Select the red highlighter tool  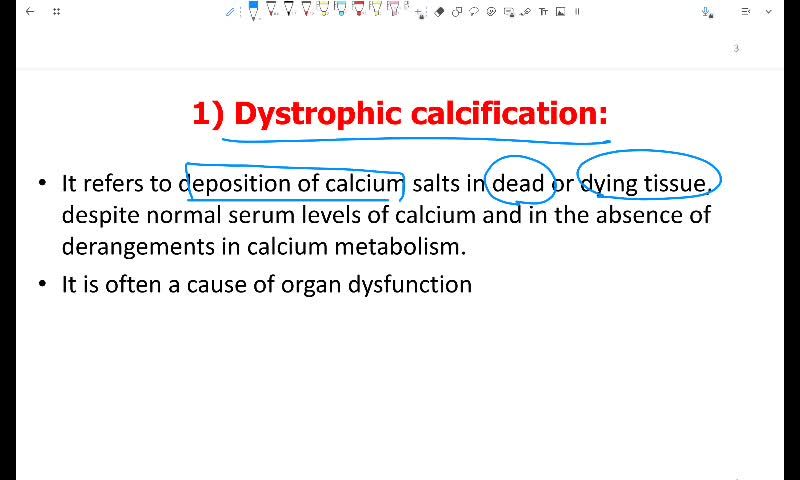(x=358, y=10)
